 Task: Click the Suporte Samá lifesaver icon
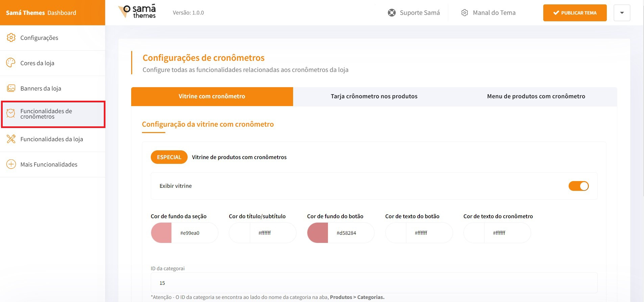click(391, 12)
